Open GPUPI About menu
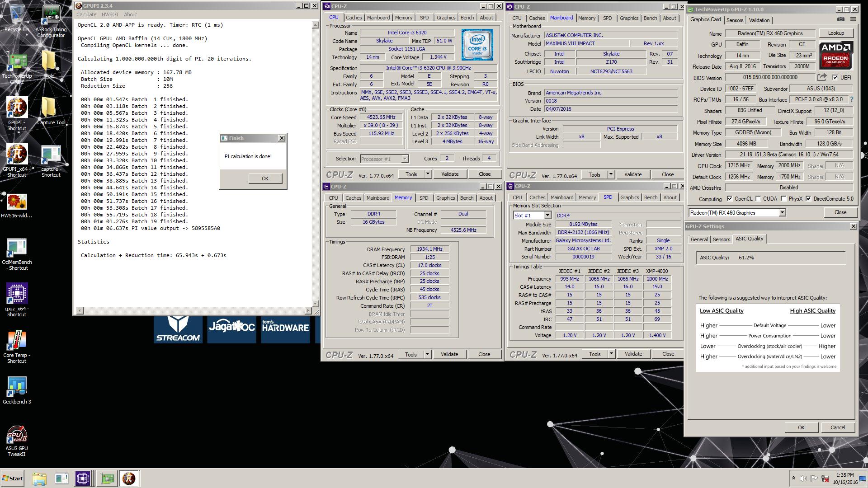Viewport: 868px width, 488px height. [x=130, y=14]
